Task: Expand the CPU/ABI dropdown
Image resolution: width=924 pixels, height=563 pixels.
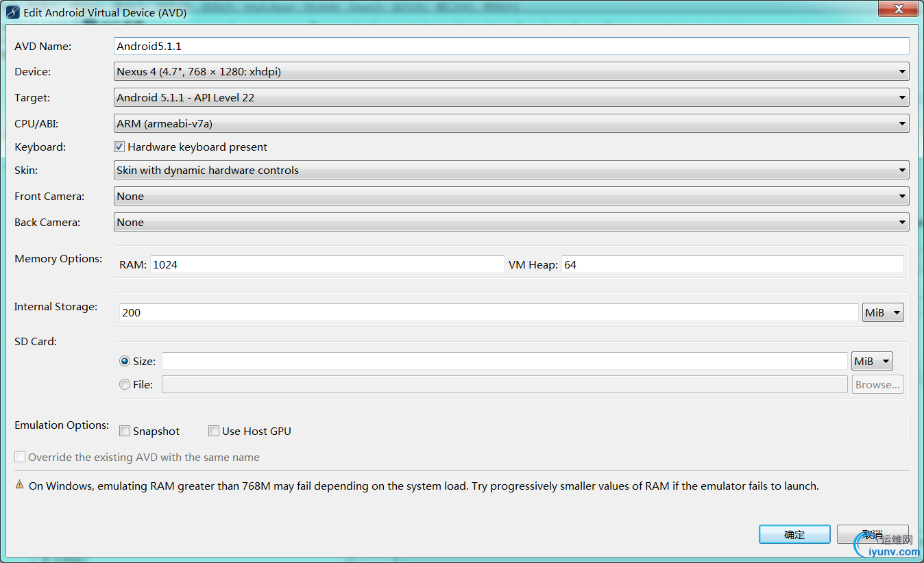Action: point(511,123)
